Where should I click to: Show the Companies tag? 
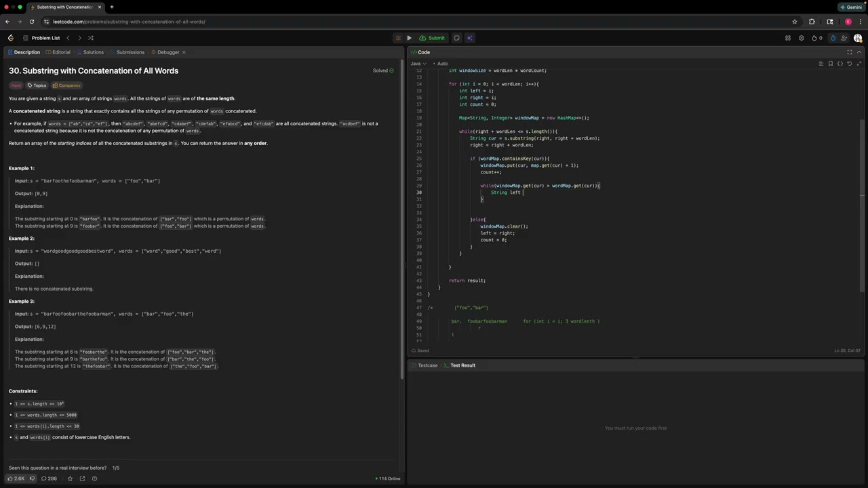[67, 85]
